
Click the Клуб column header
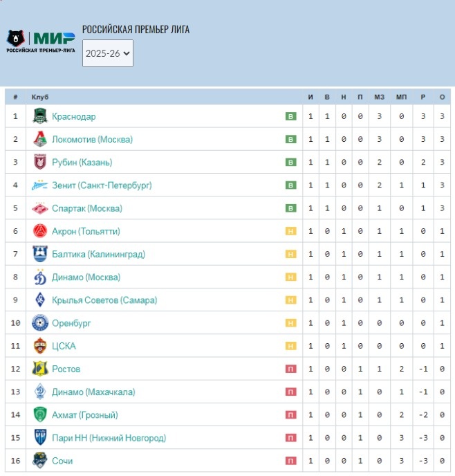pos(40,97)
